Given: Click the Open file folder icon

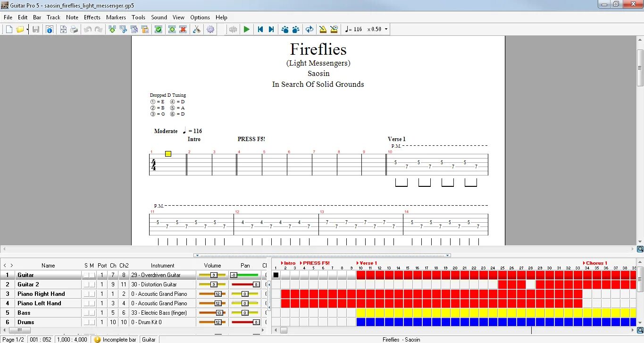Looking at the screenshot, I should pos(20,29).
